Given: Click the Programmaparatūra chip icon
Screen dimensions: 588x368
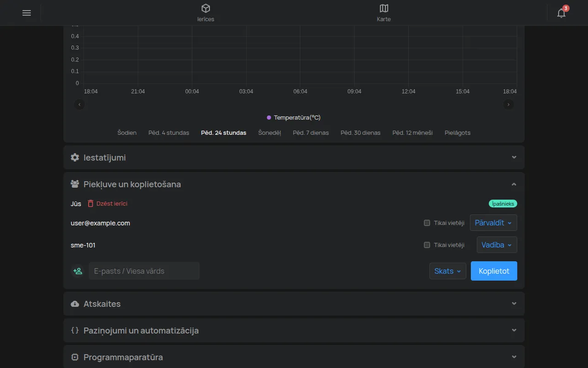Looking at the screenshot, I should click(x=75, y=357).
